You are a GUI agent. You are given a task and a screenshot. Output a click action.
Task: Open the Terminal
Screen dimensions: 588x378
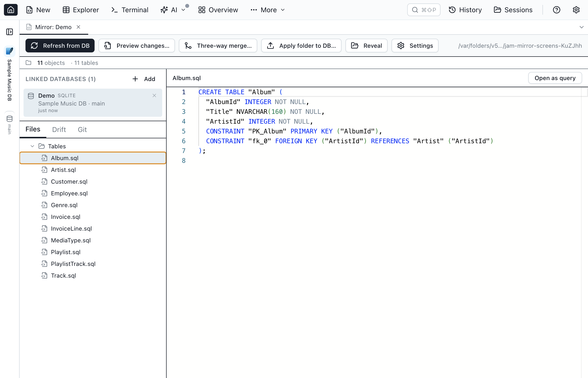pyautogui.click(x=130, y=10)
